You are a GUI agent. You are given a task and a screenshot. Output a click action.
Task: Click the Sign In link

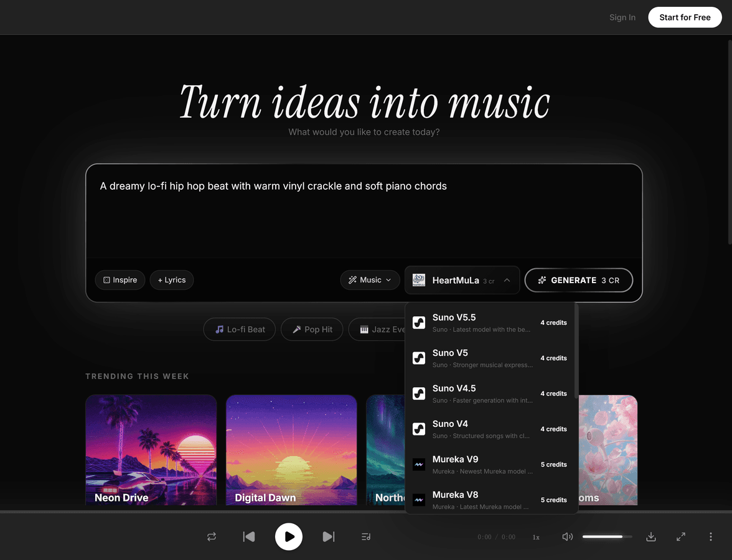(x=622, y=17)
